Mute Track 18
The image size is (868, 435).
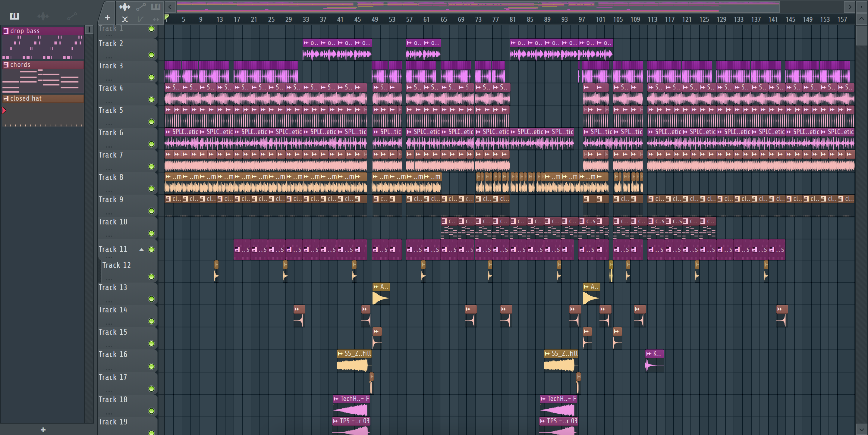pos(152,411)
